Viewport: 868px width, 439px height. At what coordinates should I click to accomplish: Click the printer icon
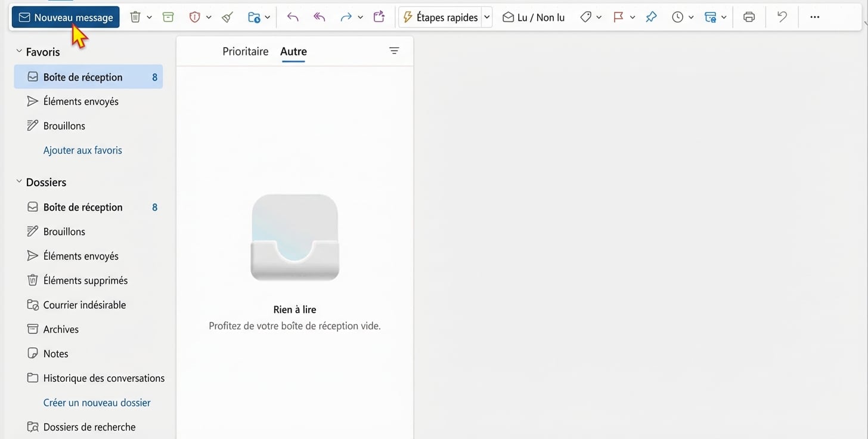[749, 17]
